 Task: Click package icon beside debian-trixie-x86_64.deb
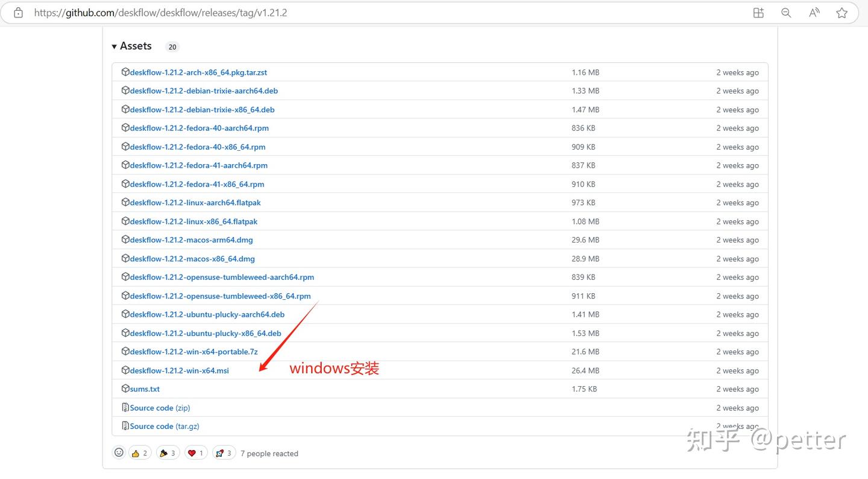(x=125, y=109)
